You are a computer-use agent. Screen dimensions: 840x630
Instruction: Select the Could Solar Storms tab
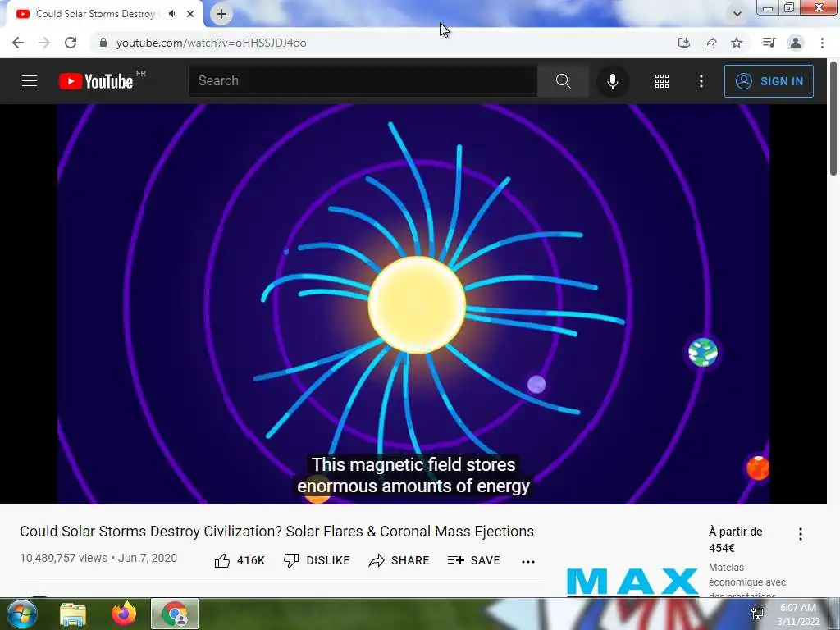coord(95,14)
